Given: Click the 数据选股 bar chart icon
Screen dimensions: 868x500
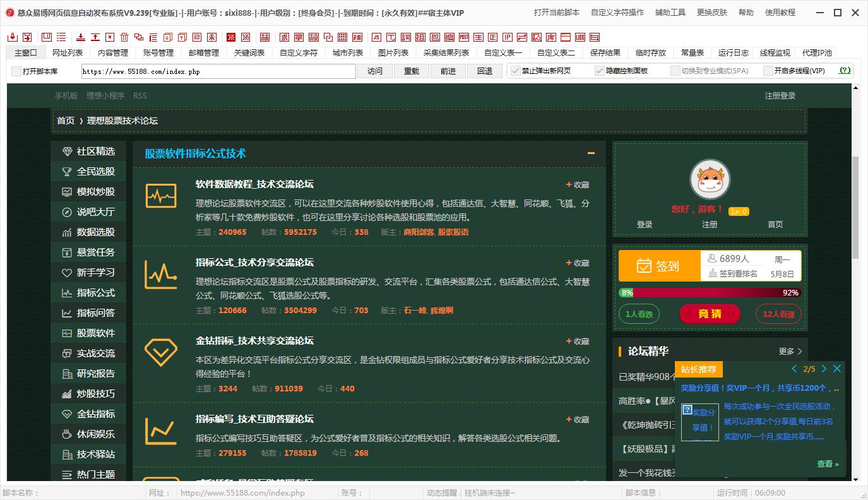Looking at the screenshot, I should point(67,232).
